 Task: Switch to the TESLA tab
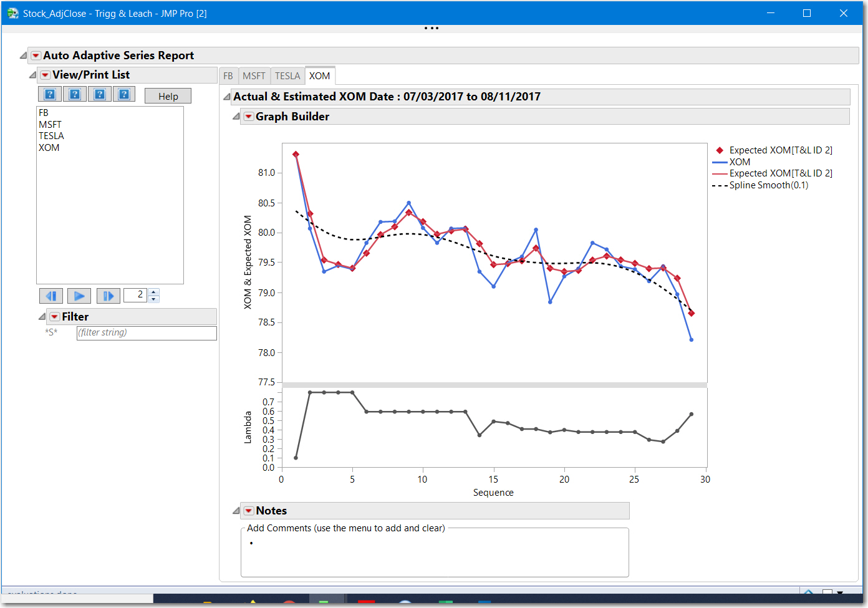point(287,76)
